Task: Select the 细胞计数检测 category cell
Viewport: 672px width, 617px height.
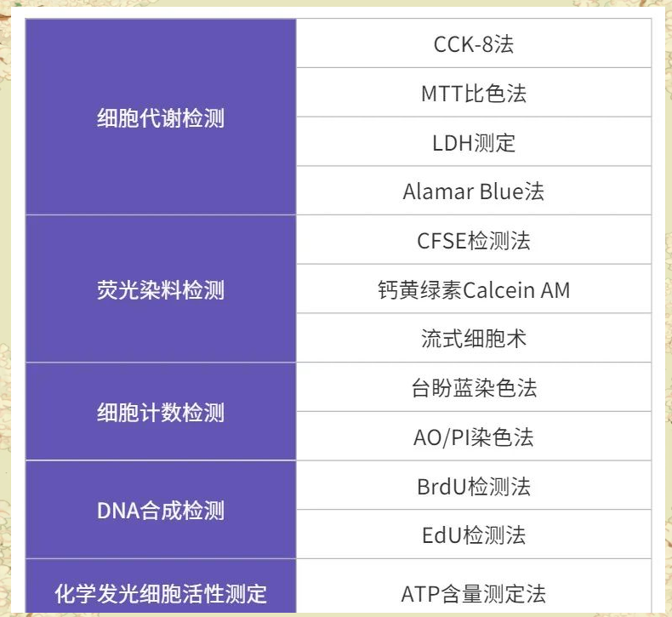Action: click(x=161, y=413)
